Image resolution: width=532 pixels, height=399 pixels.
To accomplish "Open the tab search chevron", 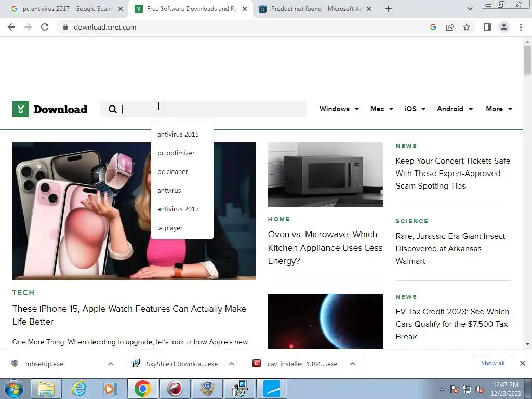I will (x=470, y=9).
